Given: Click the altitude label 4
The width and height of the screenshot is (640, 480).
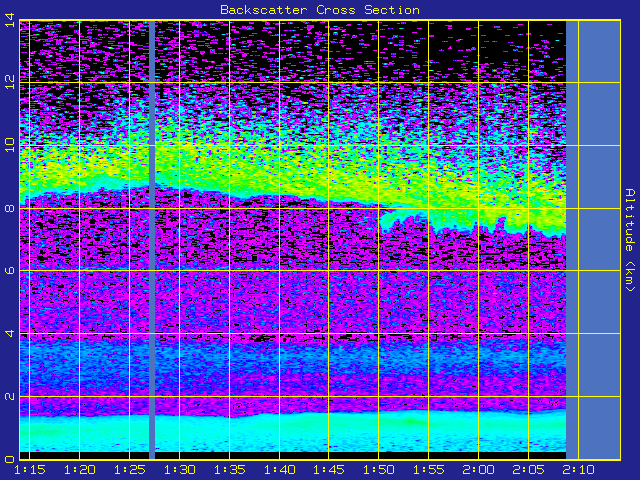Looking at the screenshot, I should pyautogui.click(x=10, y=333).
